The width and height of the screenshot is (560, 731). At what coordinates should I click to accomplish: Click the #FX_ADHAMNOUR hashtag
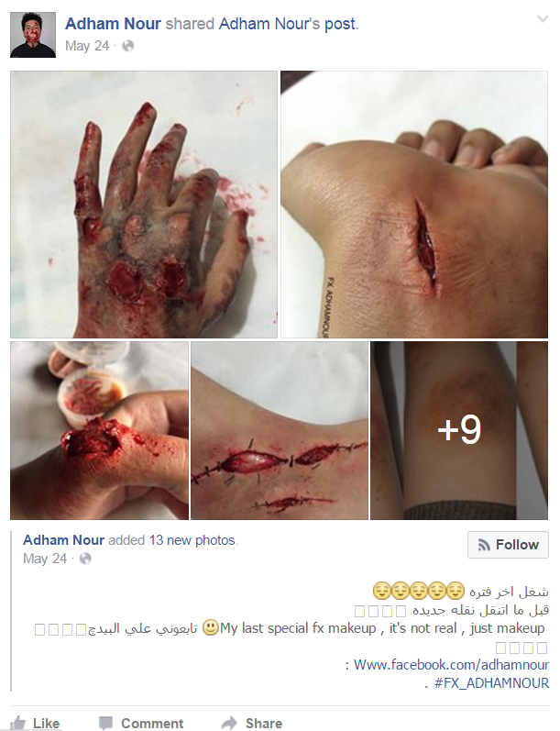pos(491,683)
